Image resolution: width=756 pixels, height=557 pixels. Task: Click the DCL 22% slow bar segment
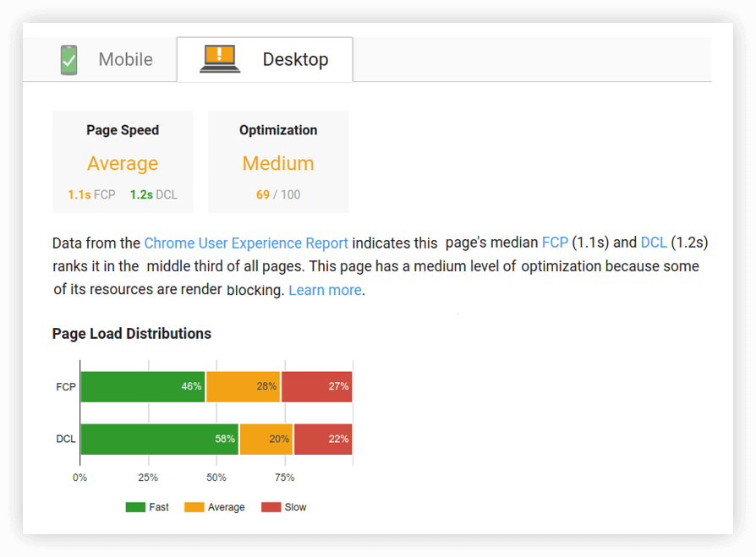click(323, 439)
